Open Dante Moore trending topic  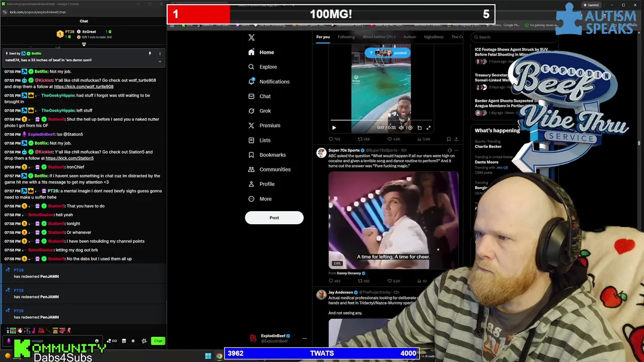[487, 162]
